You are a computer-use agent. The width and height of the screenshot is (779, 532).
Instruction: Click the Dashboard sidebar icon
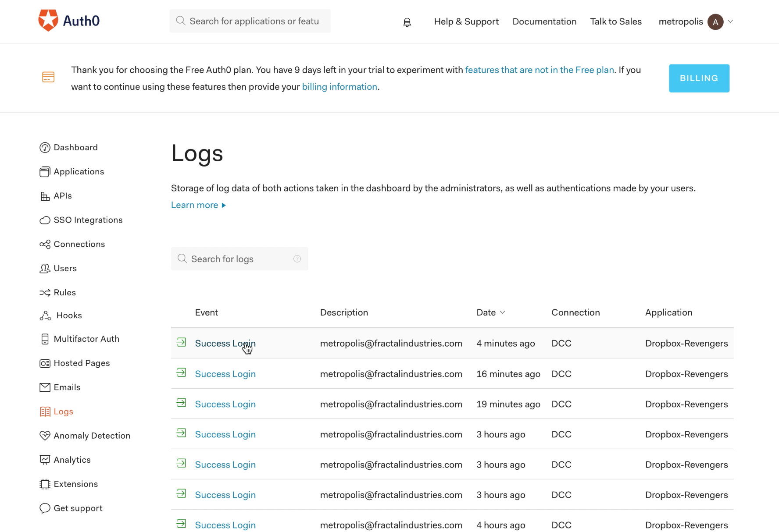pos(45,148)
